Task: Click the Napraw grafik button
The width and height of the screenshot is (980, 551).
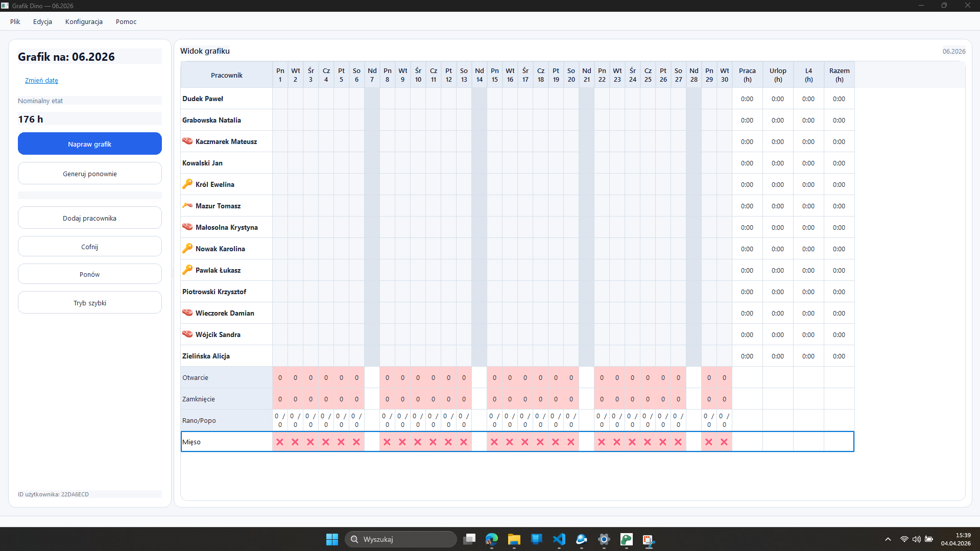Action: point(90,144)
